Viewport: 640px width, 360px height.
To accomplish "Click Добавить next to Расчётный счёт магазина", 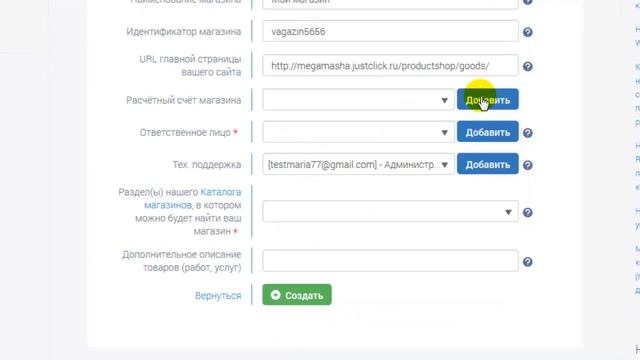I will 488,100.
